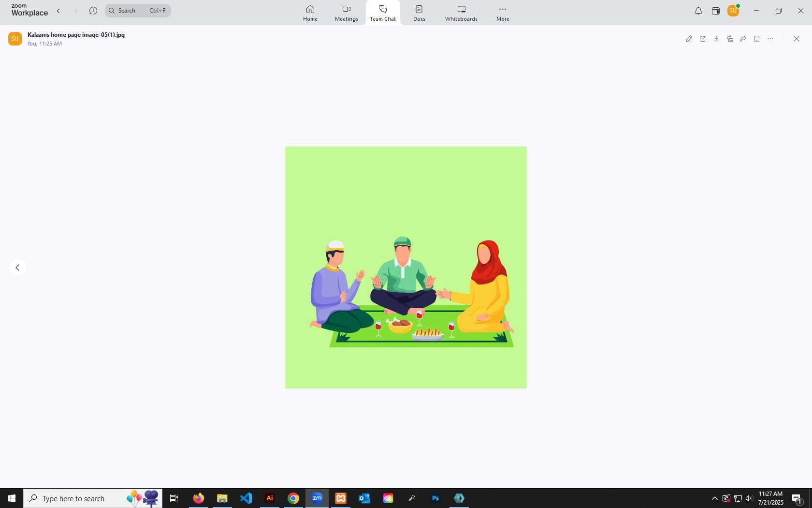Click the taskbar 'Type here to search' box
This screenshot has height=508, width=812.
[x=93, y=498]
